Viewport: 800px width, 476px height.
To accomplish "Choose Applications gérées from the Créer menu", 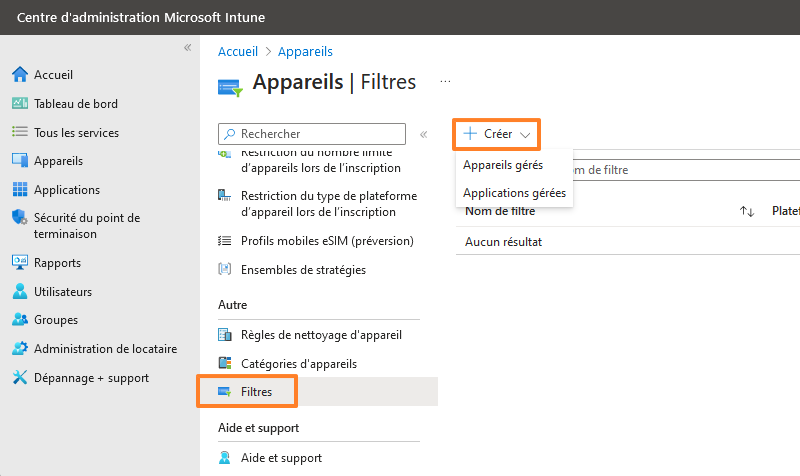I will pos(514,193).
